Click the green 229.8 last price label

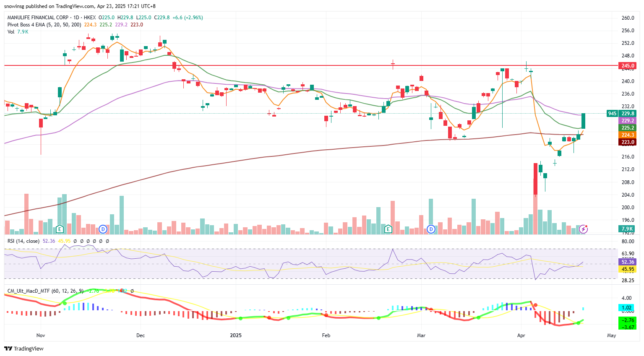[628, 114]
